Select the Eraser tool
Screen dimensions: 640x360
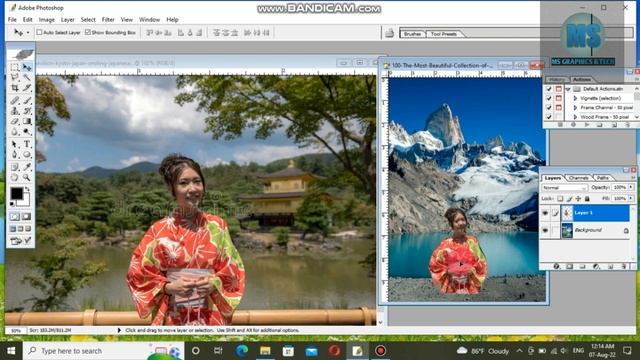(15, 121)
